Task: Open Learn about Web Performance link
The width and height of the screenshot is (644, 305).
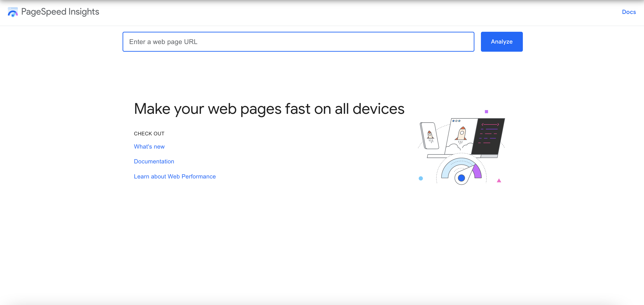Action: tap(175, 177)
